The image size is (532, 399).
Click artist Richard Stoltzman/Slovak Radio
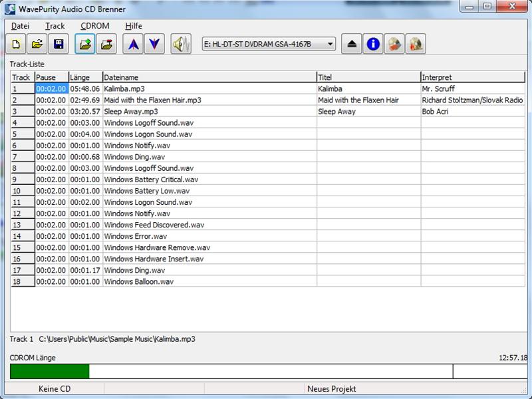(x=472, y=100)
